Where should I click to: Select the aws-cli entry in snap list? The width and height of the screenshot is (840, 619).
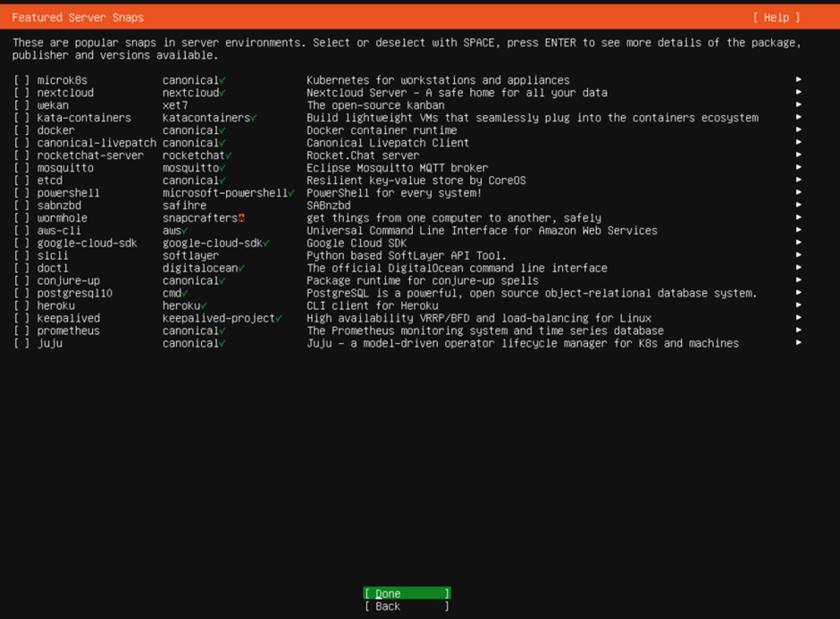click(x=59, y=230)
